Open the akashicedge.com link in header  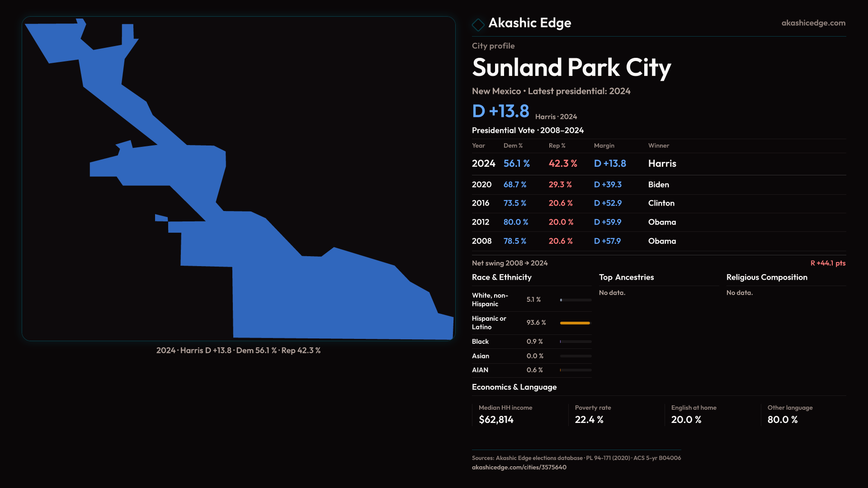[813, 23]
